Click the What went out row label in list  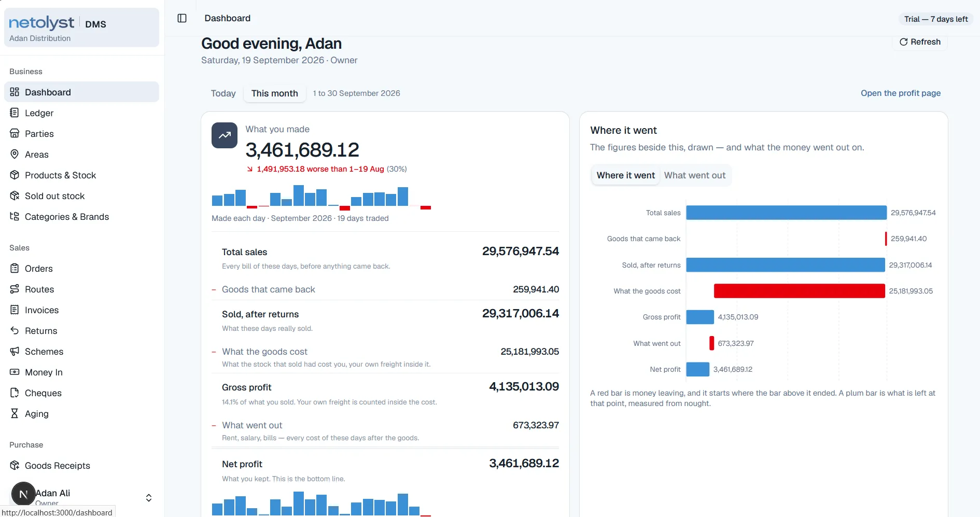(252, 425)
